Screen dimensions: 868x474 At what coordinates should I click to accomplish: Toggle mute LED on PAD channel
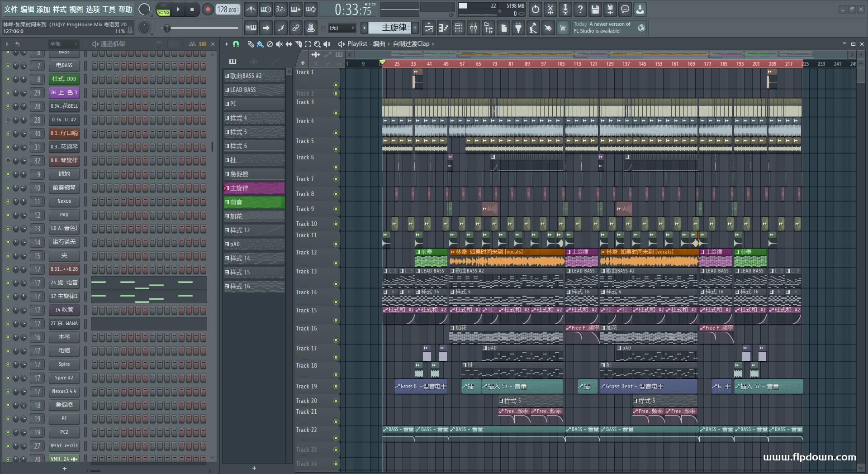[8, 215]
